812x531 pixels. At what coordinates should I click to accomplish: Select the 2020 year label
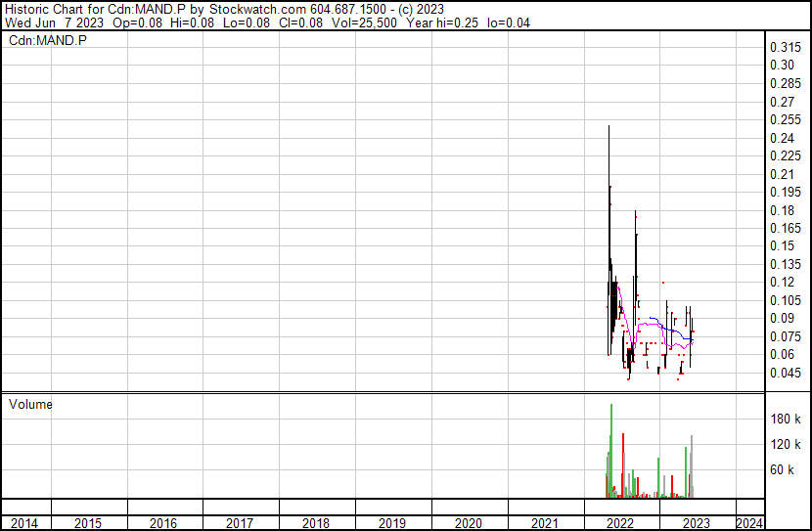469,523
